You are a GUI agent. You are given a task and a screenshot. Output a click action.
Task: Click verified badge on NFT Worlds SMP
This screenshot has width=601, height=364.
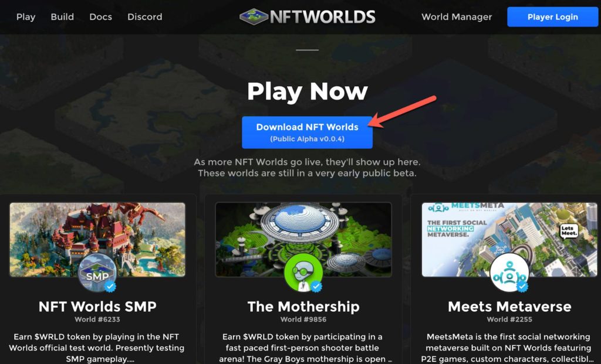click(x=110, y=286)
